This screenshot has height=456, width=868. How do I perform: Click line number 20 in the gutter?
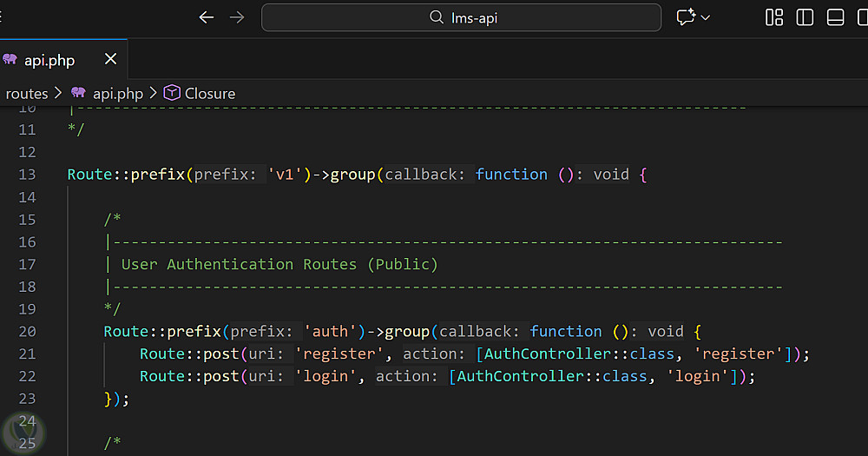(27, 331)
